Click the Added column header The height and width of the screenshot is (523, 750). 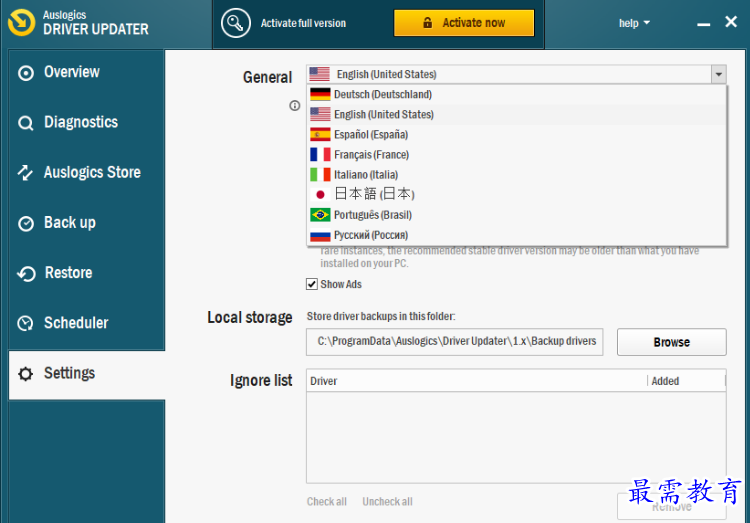pos(686,381)
